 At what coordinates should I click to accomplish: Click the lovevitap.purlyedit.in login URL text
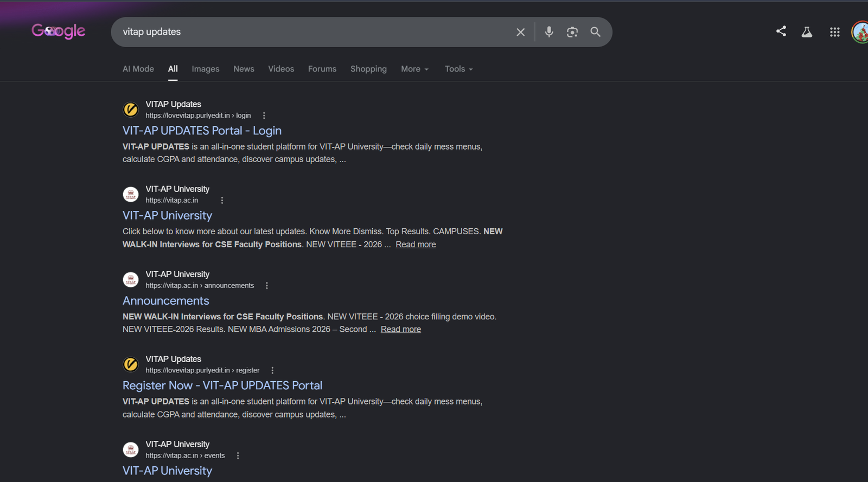(x=198, y=115)
